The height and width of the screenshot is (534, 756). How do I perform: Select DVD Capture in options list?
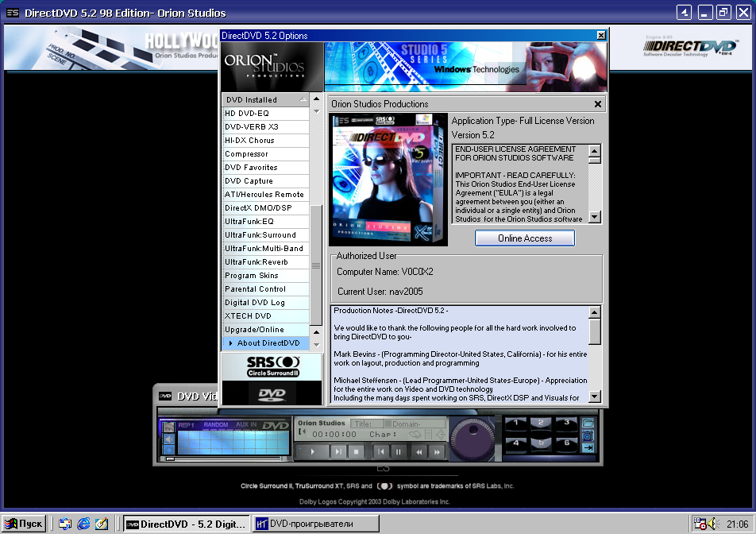coord(249,181)
